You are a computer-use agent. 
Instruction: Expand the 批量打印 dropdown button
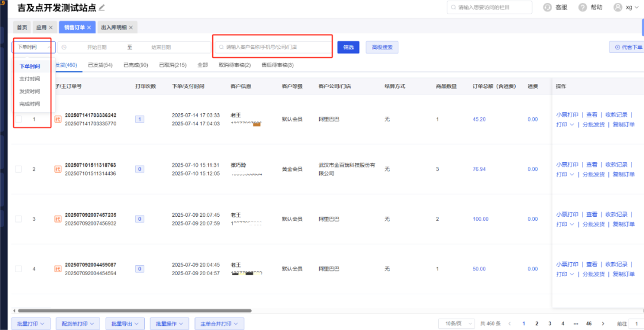(x=32, y=323)
